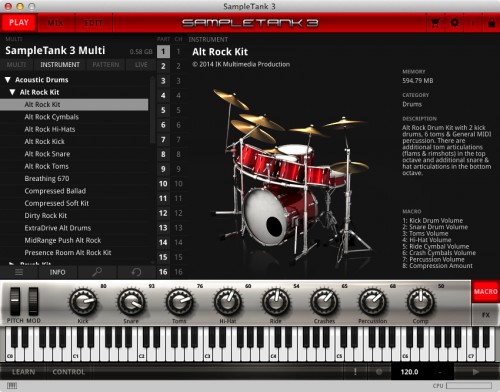Select Dirty Rock Kit instrument
Image resolution: width=500 pixels, height=392 pixels.
pyautogui.click(x=74, y=215)
